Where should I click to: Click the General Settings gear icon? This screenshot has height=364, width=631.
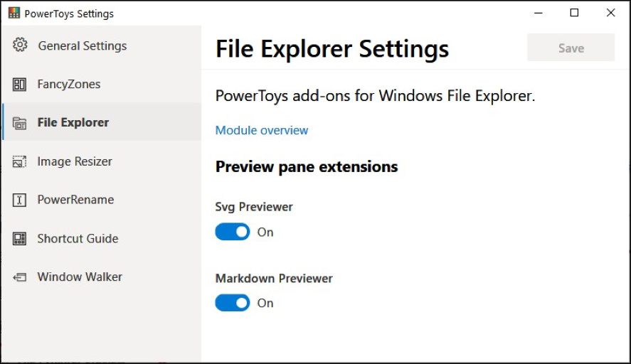coord(20,45)
